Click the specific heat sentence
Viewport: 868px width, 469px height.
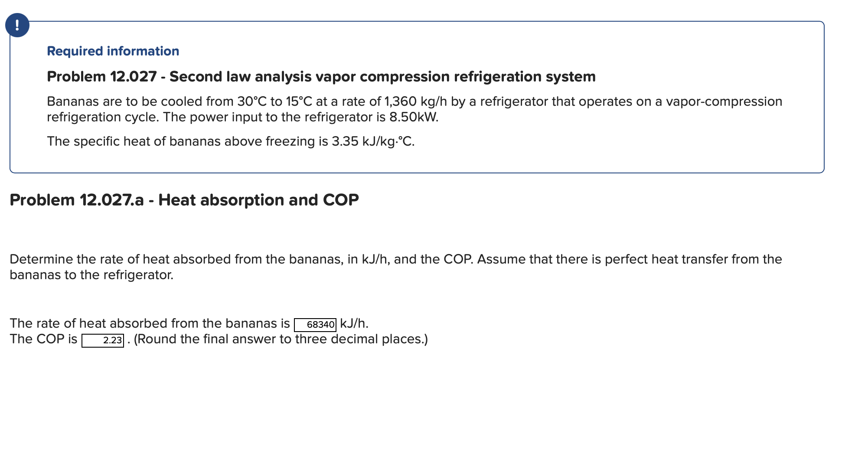tap(230, 141)
